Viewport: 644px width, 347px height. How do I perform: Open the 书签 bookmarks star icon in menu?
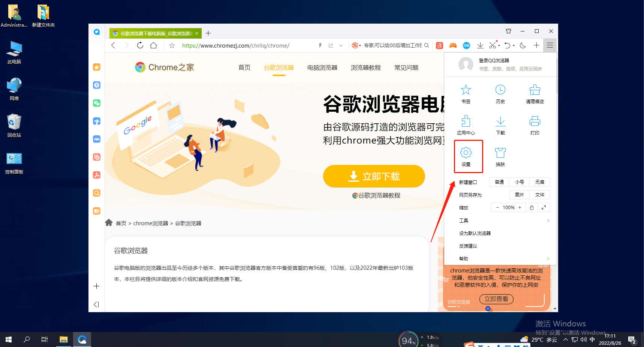[x=466, y=94]
